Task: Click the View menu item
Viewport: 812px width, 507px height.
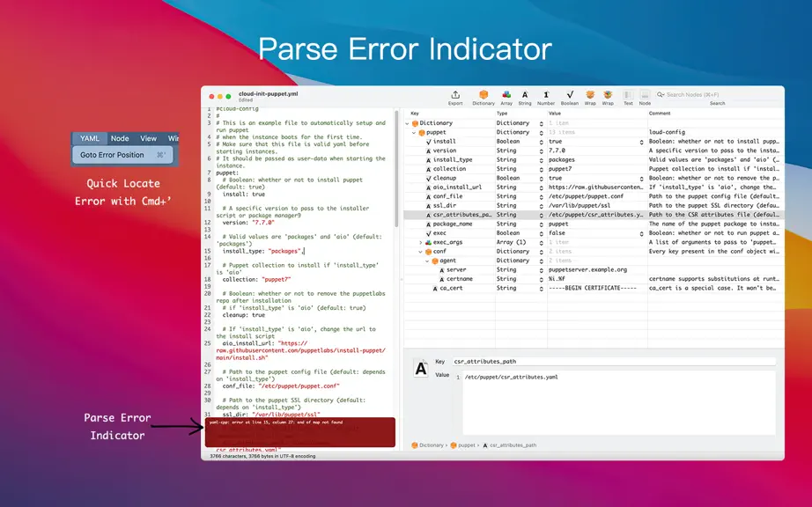Action: [148, 138]
